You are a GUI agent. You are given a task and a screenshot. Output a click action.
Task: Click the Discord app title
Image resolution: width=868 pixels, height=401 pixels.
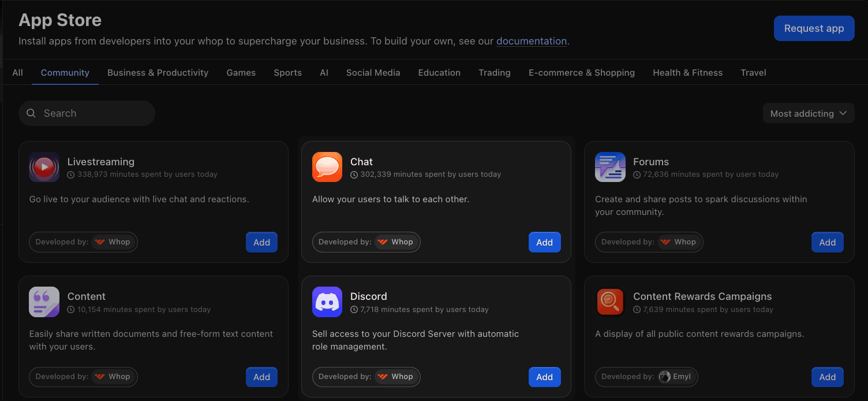tap(369, 296)
